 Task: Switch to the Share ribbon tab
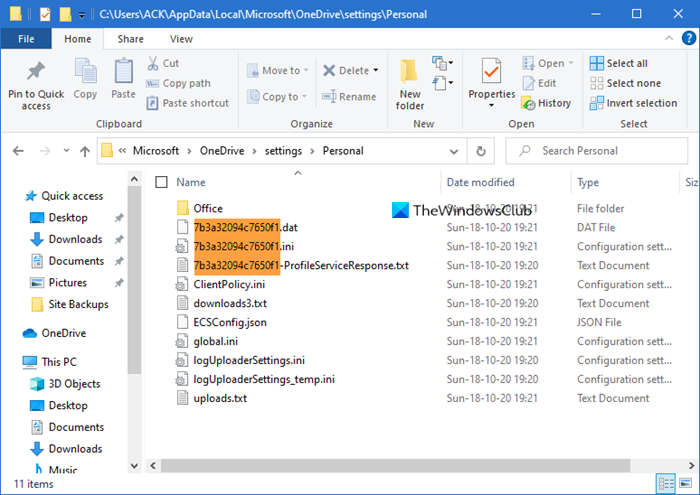[130, 39]
